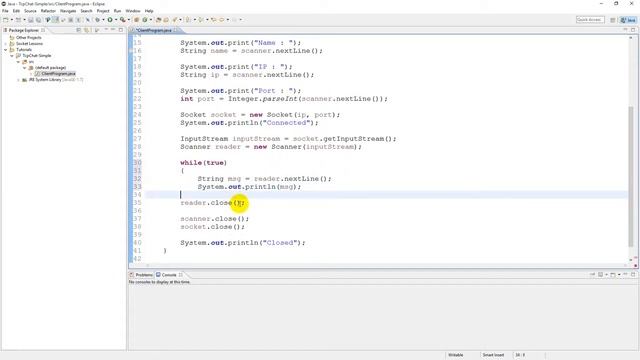Collapse the TcpChat-Simple project
Image resolution: width=640 pixels, height=360 pixels.
pyautogui.click(x=12, y=56)
